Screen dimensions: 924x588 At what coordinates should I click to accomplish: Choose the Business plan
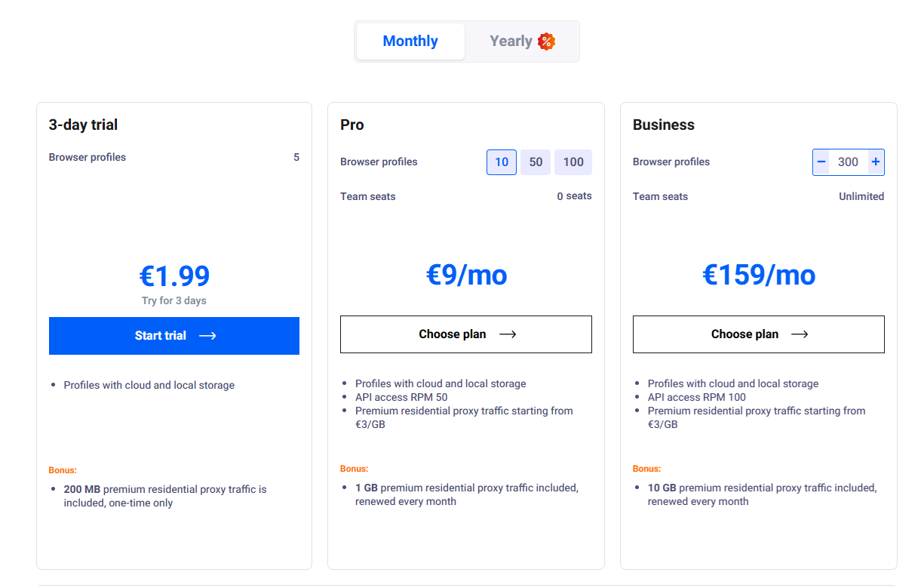tap(758, 334)
